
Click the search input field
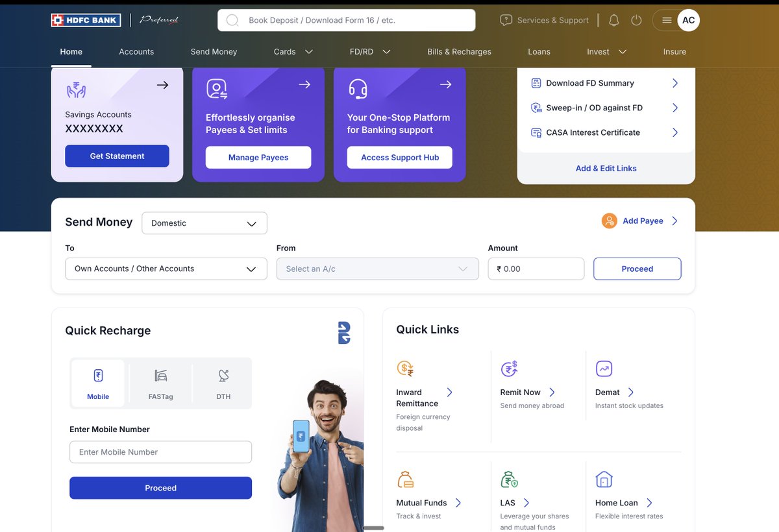(347, 20)
